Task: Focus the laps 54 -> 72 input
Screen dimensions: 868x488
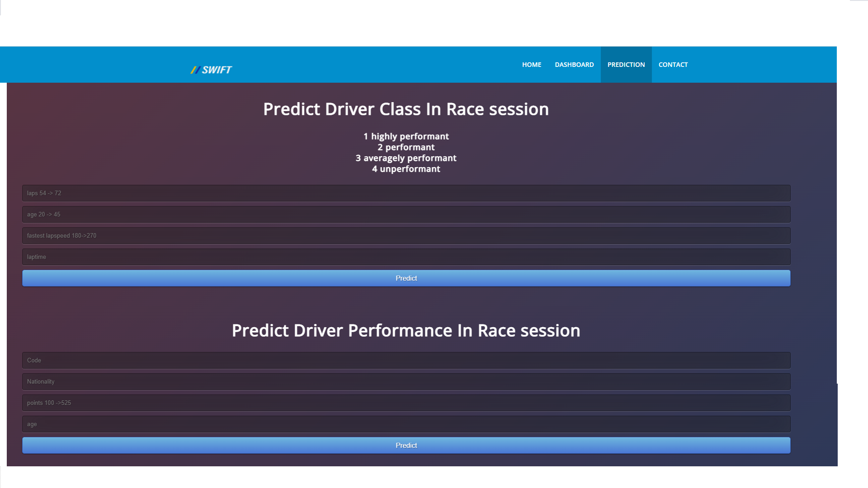Action: tap(406, 193)
